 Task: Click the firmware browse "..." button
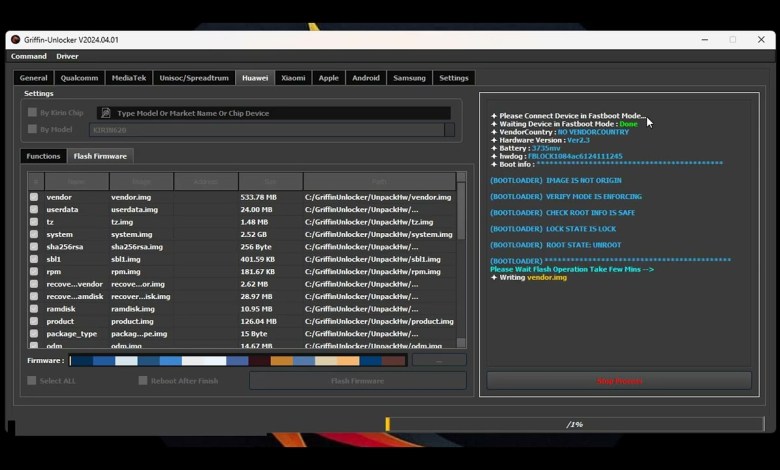[438, 360]
